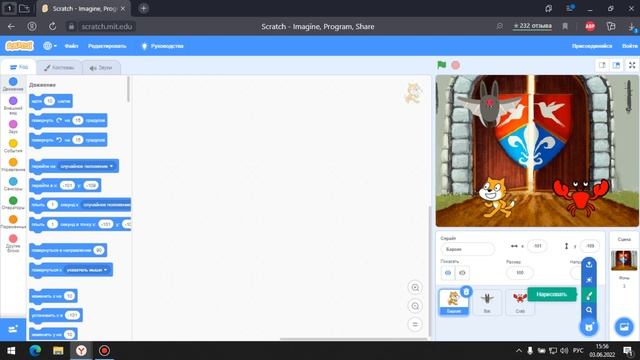Switch to the Код tab
Screen dimensions: 640x360
point(19,67)
